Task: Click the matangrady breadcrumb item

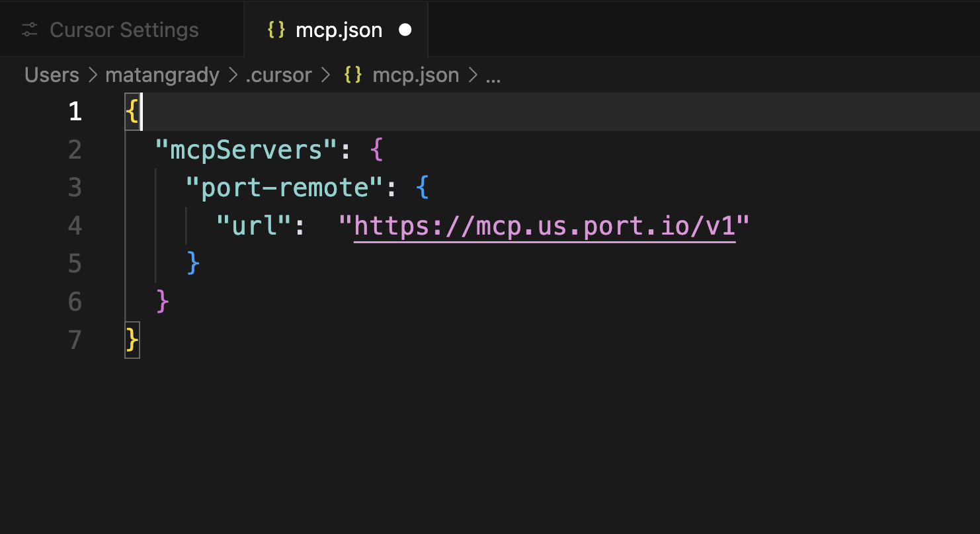Action: tap(162, 75)
